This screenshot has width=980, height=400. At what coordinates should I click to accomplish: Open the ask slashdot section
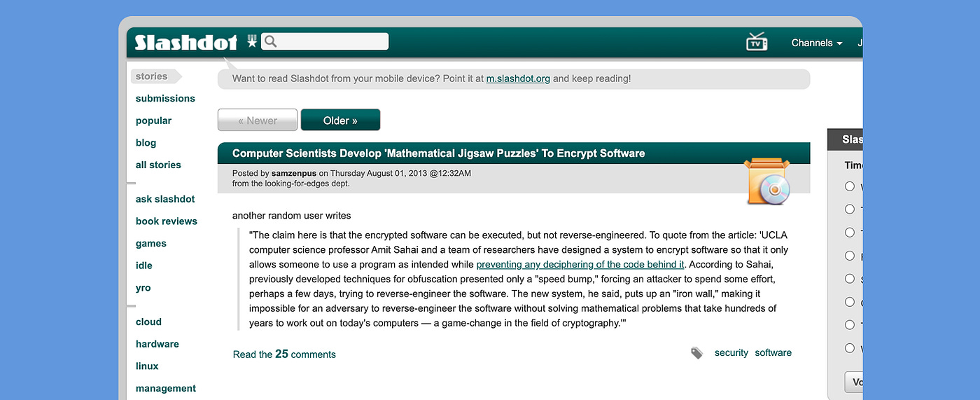(x=165, y=199)
